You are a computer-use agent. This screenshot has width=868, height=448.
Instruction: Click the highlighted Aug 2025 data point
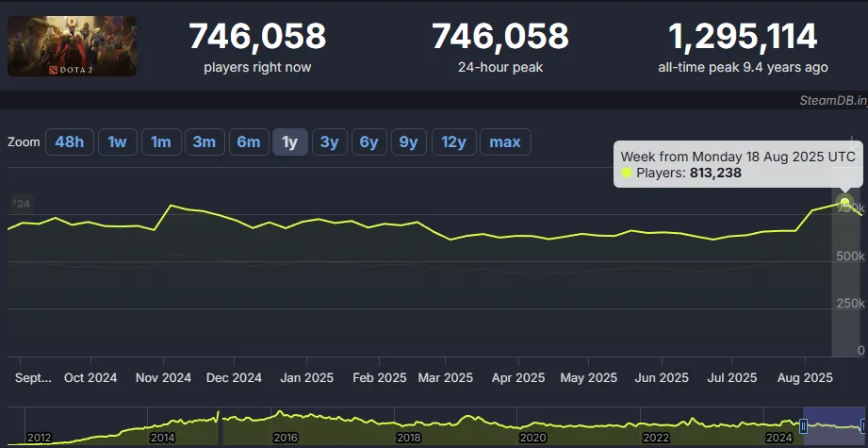tap(844, 203)
